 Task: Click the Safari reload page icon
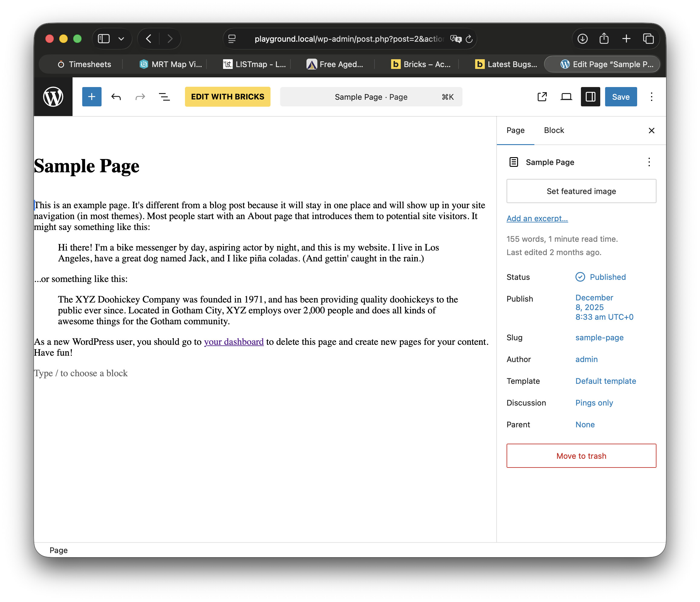469,39
